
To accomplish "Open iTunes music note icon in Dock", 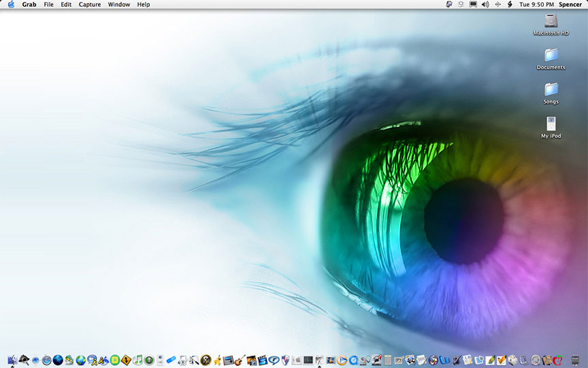I will [x=137, y=361].
